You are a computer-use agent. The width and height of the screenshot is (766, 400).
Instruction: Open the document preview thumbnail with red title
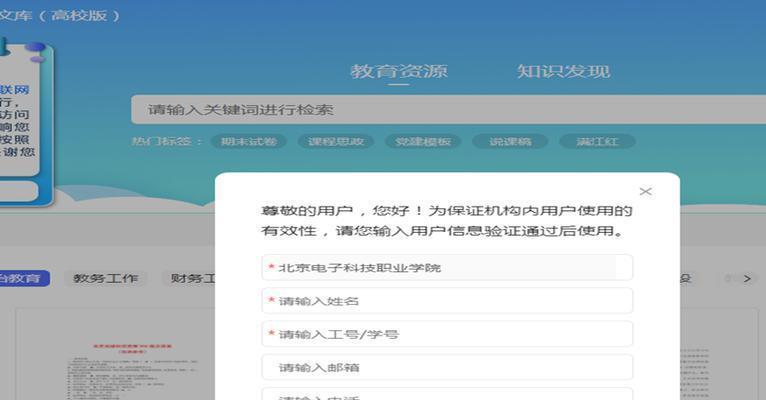coord(115,354)
